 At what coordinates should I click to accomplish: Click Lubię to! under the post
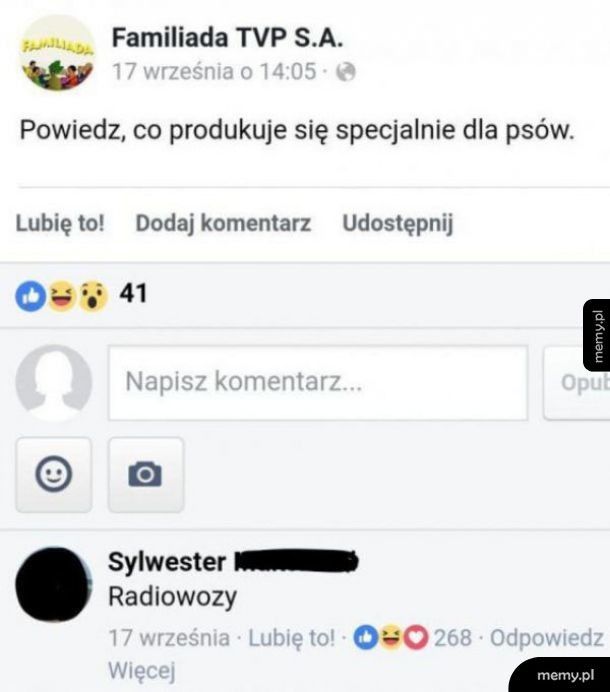tap(60, 223)
